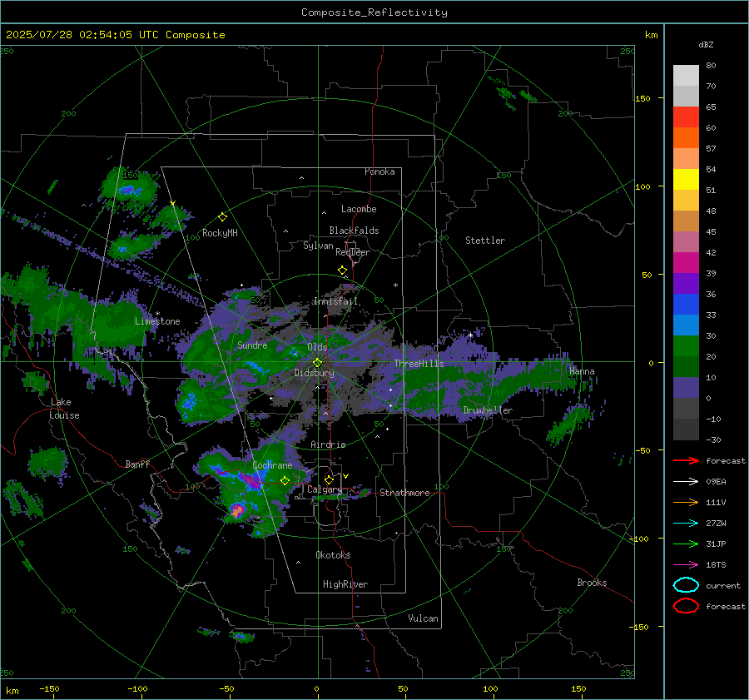This screenshot has height=700, width=749.
Task: Select the Cochrane label
Action: click(x=272, y=465)
